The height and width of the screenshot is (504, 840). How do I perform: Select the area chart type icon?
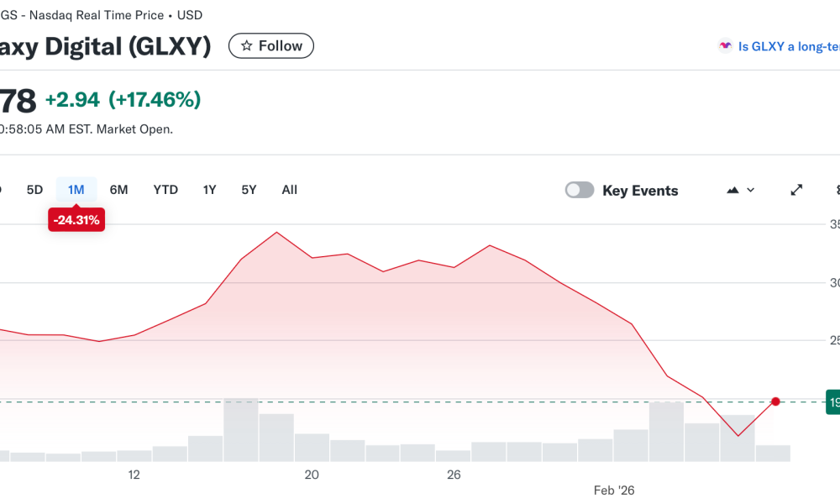point(733,190)
